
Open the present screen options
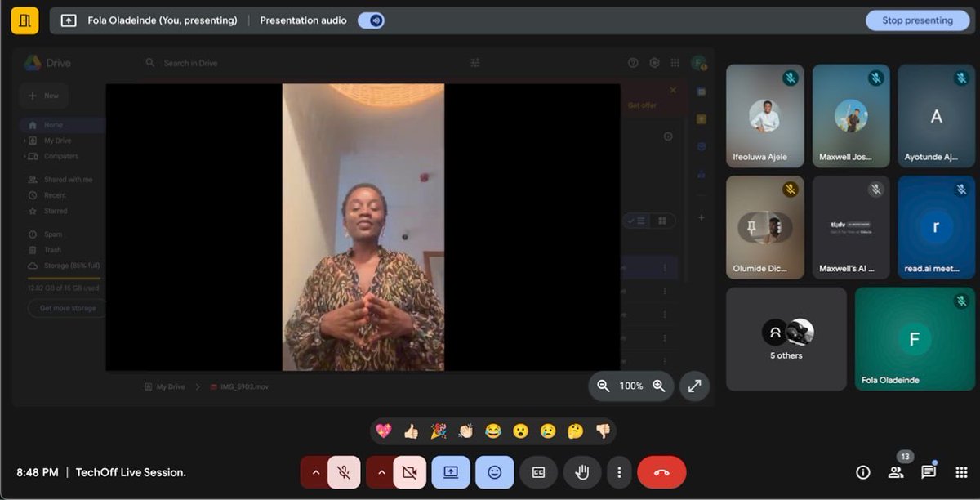[x=450, y=471]
